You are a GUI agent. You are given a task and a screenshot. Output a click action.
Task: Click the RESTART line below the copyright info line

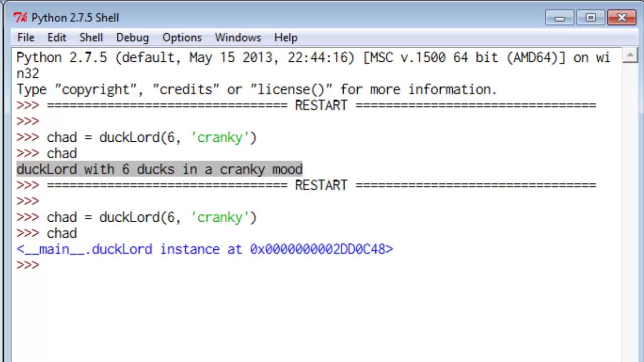(x=306, y=106)
